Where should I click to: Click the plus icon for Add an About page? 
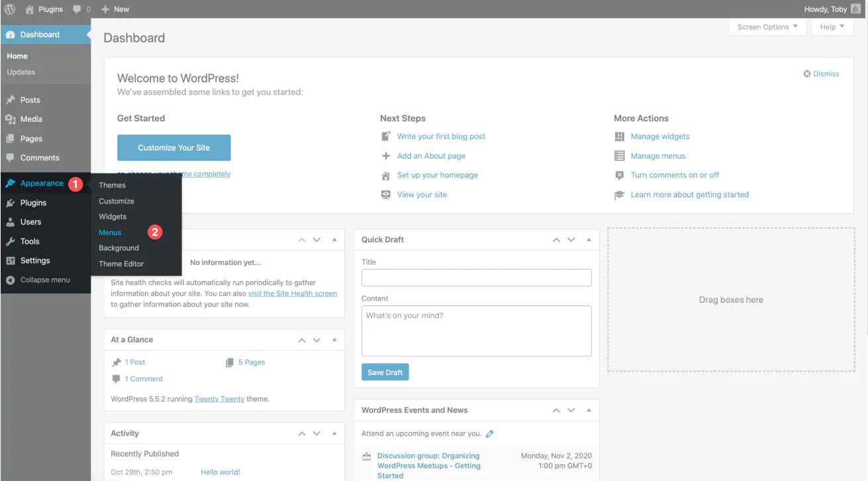(x=386, y=156)
